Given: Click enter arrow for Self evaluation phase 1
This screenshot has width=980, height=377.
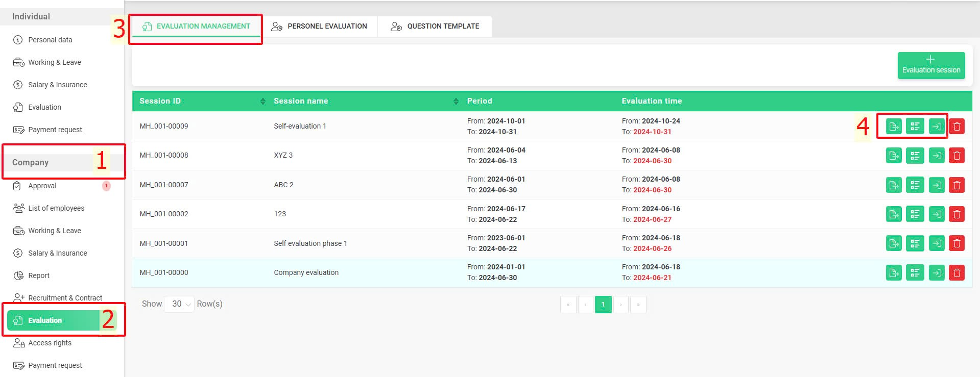Looking at the screenshot, I should pos(937,243).
